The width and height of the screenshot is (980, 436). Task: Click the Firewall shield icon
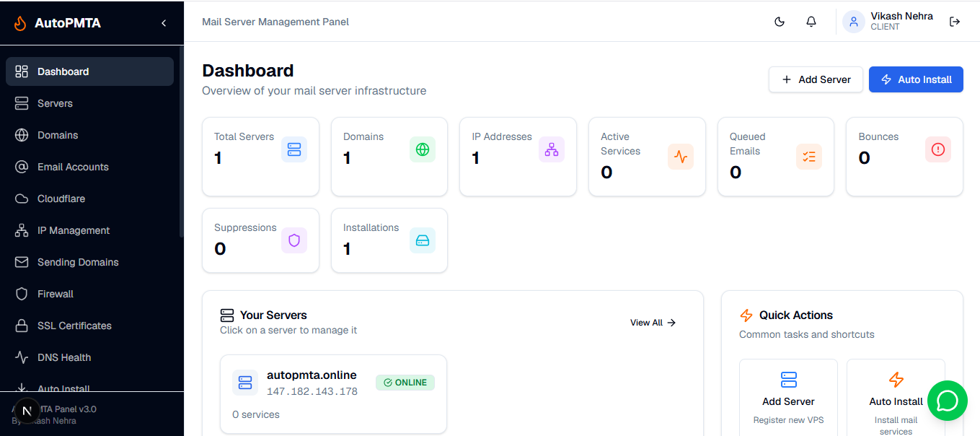click(x=22, y=294)
